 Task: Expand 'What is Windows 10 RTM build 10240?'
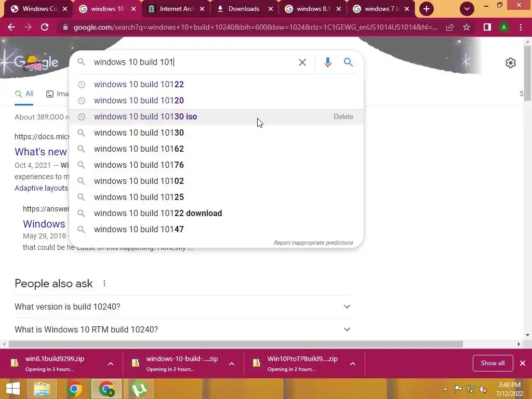pyautogui.click(x=184, y=329)
